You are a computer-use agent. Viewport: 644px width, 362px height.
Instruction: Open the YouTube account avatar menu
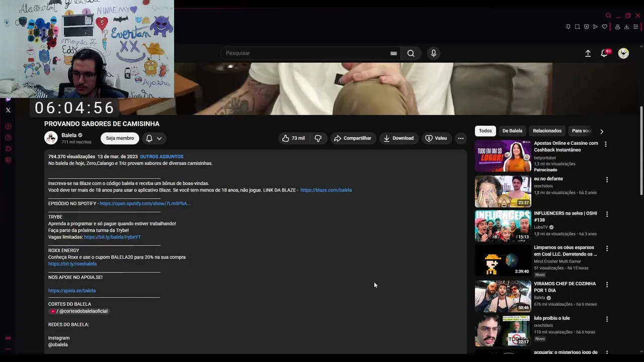point(623,53)
